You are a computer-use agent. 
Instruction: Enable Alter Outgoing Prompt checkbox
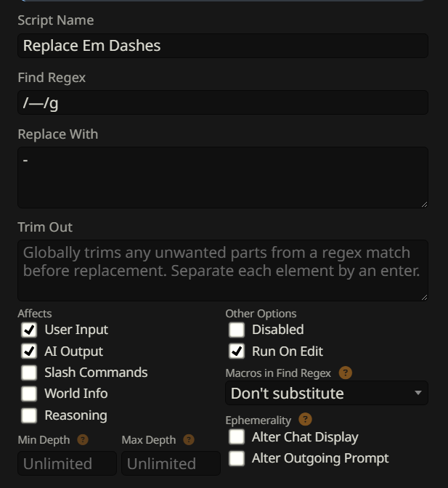pos(237,458)
